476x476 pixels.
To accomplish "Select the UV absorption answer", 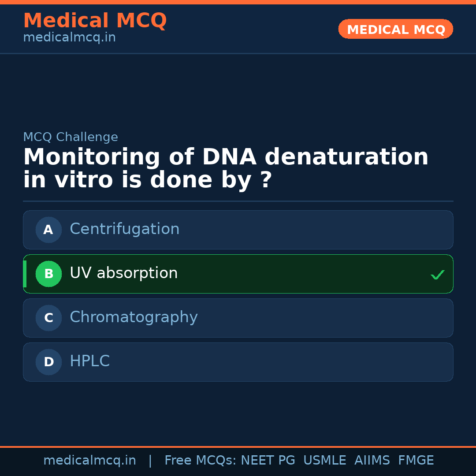I will click(x=124, y=273).
